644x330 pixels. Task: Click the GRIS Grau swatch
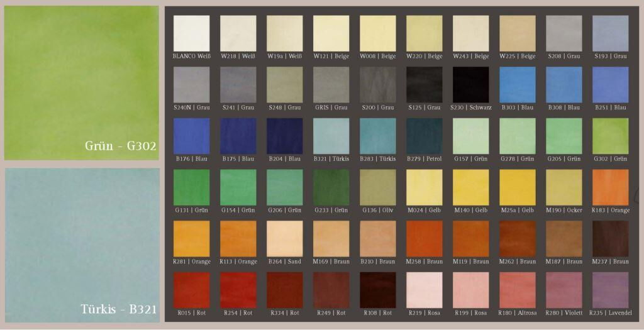point(331,85)
